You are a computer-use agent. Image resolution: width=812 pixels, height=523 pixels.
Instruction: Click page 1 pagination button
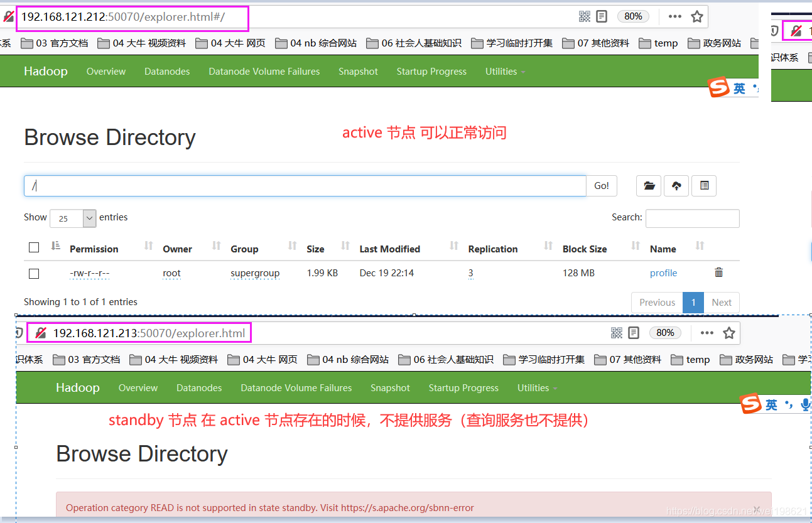pos(693,303)
